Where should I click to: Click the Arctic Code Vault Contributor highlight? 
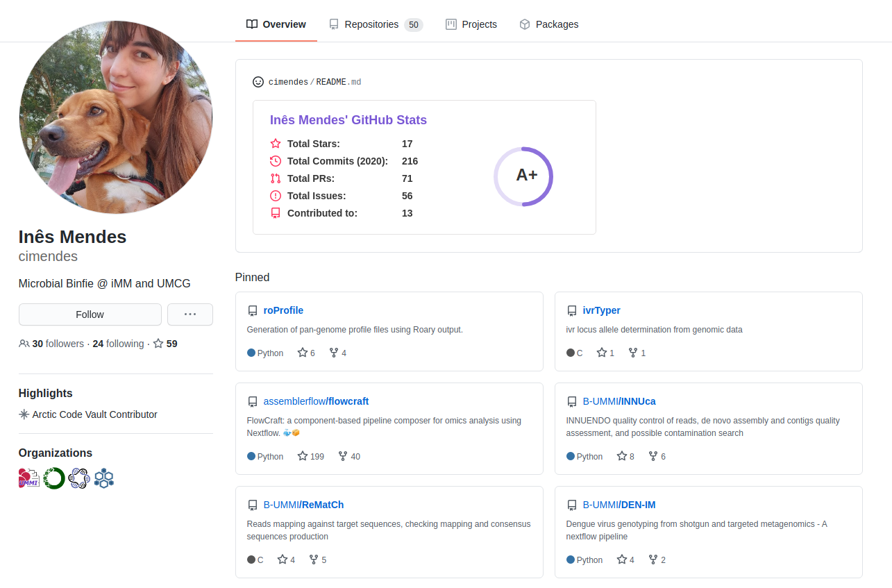pyautogui.click(x=88, y=414)
